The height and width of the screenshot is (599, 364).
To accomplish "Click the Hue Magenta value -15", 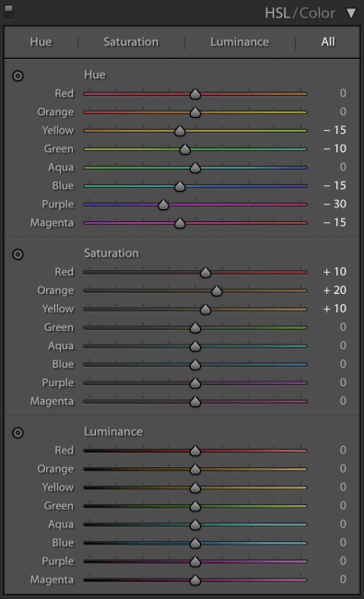I will tap(335, 222).
